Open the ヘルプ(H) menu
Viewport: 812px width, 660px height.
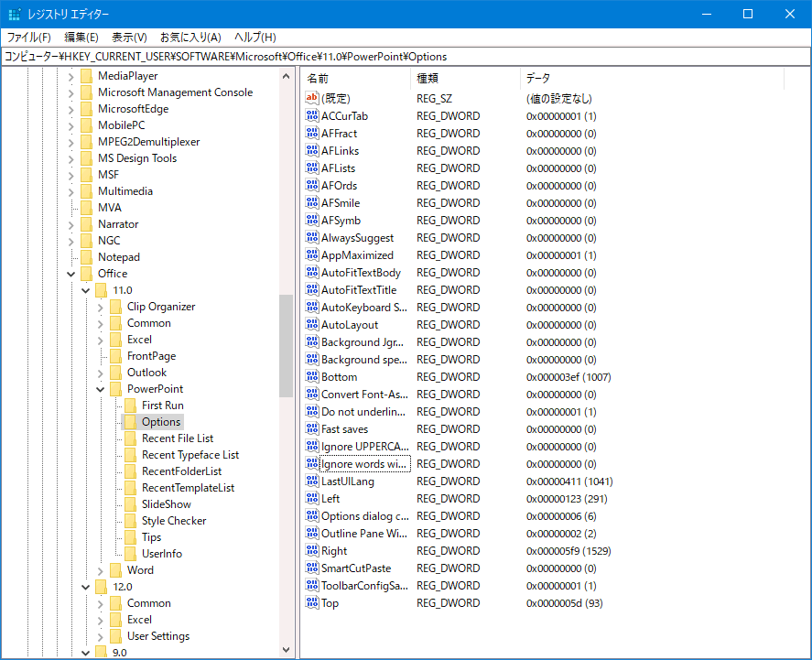tap(255, 38)
